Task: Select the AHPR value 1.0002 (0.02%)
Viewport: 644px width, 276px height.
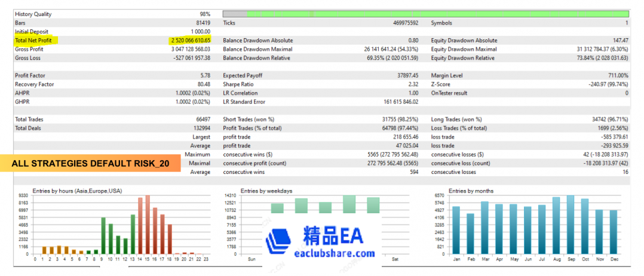Action: 193,93
